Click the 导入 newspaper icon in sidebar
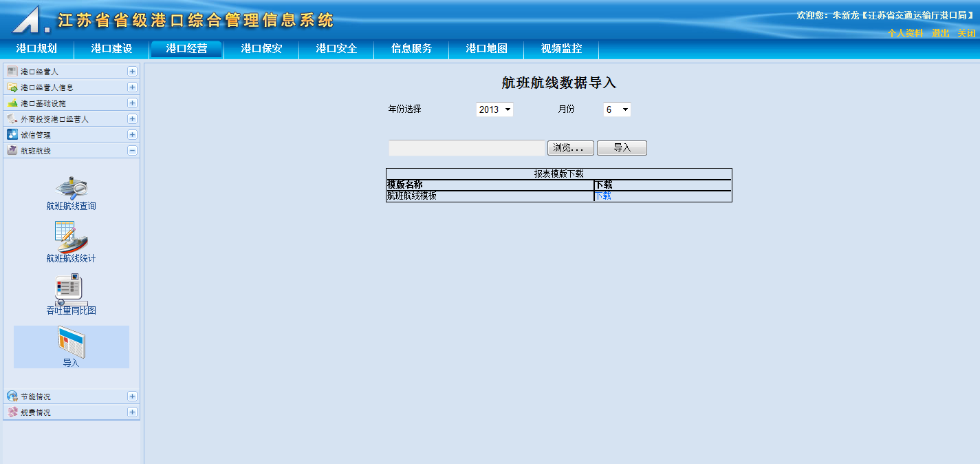The image size is (980, 464). pyautogui.click(x=71, y=342)
